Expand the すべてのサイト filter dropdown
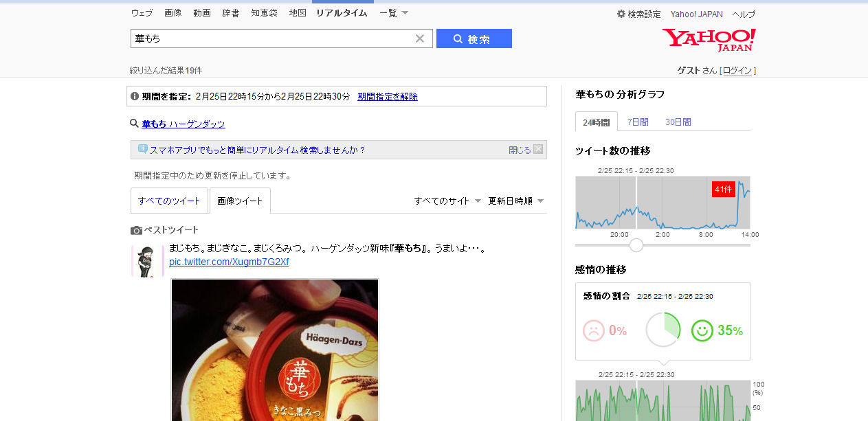The image size is (868, 421). point(447,201)
